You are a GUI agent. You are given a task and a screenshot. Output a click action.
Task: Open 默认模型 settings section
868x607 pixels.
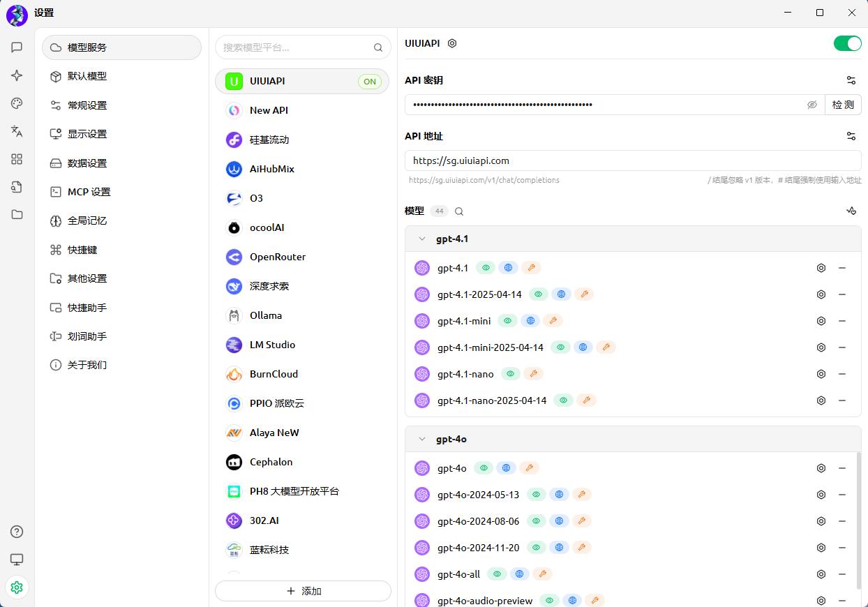pos(121,76)
